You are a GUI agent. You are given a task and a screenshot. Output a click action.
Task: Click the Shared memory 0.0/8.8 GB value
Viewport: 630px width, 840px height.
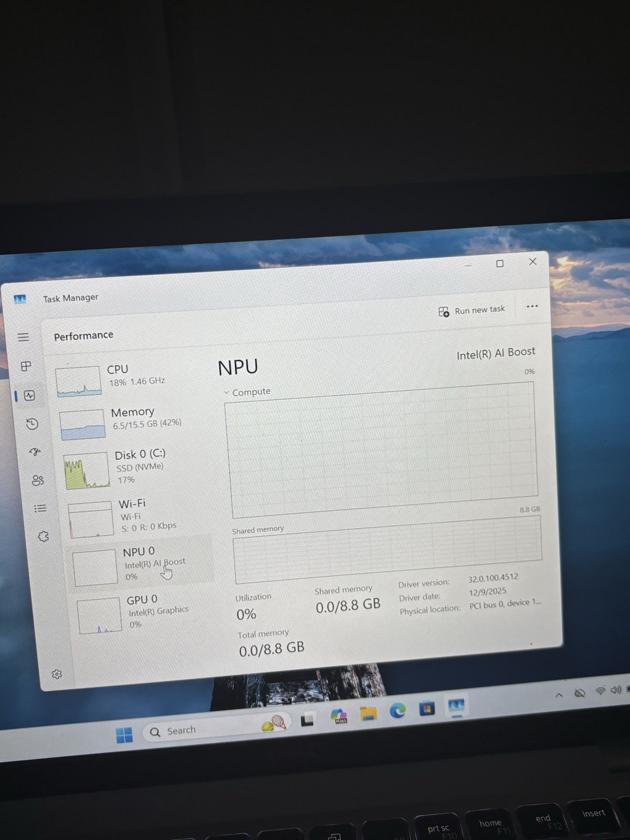coord(348,606)
